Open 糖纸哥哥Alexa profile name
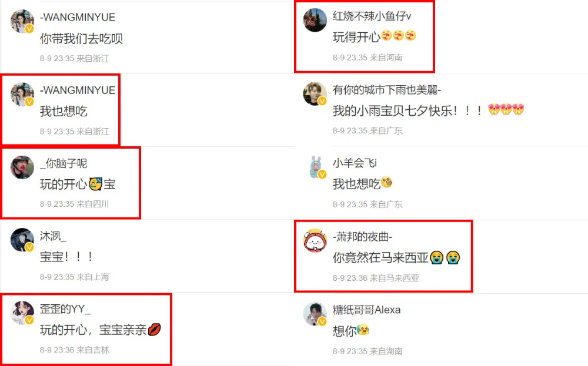This screenshot has height=366, width=588. pyautogui.click(x=366, y=310)
